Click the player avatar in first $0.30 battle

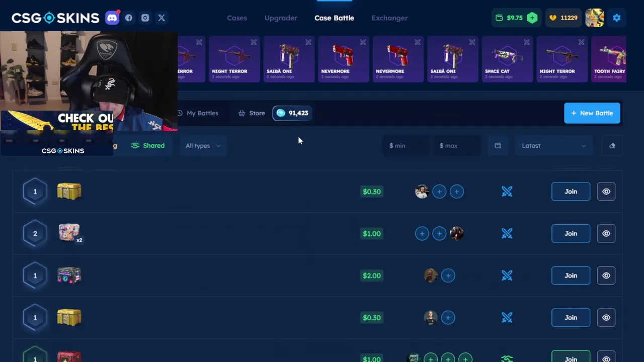[422, 192]
